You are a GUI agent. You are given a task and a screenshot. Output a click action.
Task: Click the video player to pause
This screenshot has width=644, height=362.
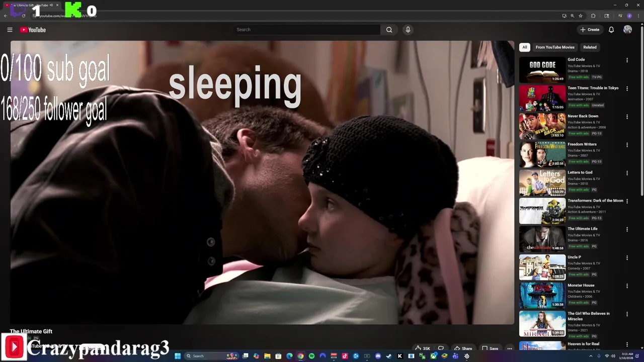click(262, 183)
